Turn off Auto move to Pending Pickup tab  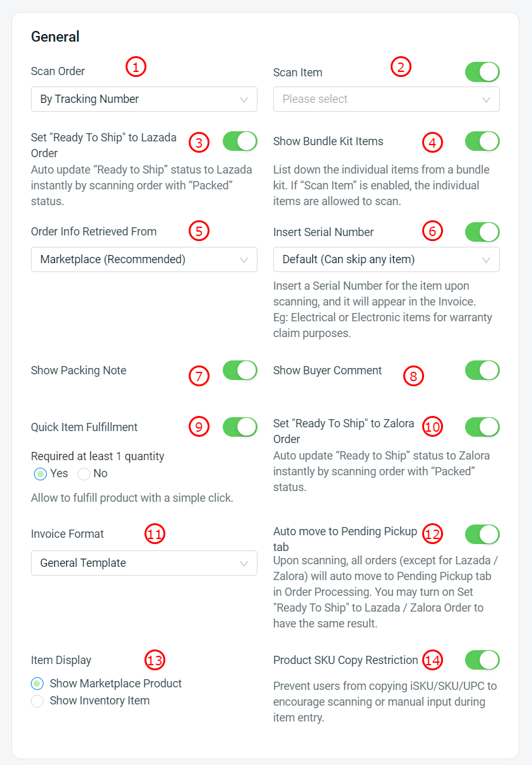coord(482,535)
